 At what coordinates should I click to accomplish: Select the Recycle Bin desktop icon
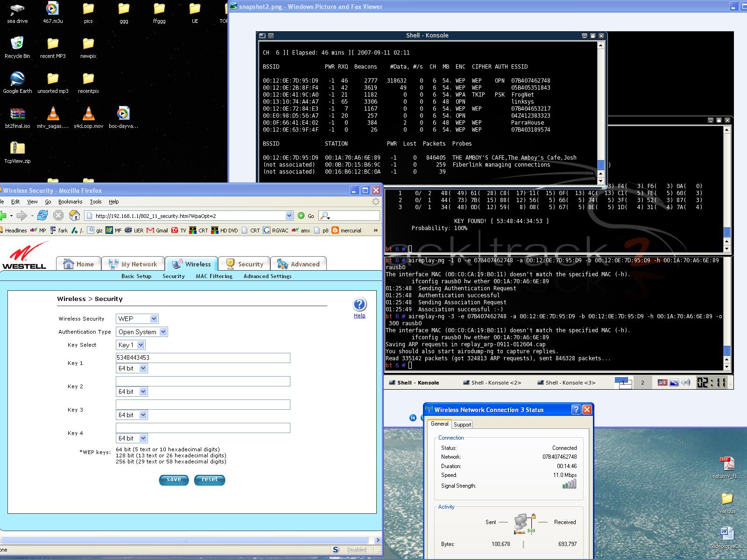coord(17,48)
